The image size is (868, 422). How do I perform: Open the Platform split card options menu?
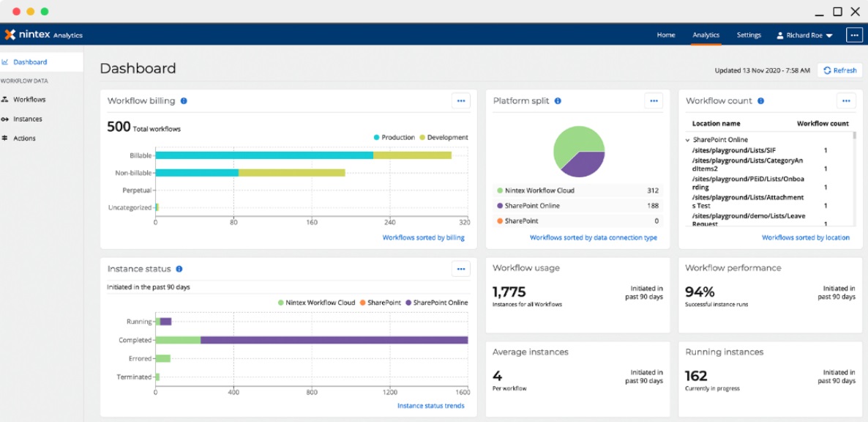[654, 101]
